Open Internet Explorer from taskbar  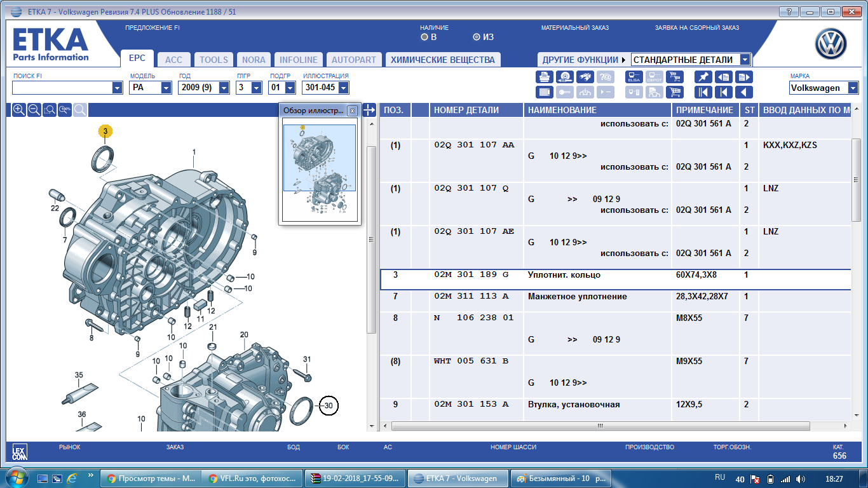tap(72, 478)
